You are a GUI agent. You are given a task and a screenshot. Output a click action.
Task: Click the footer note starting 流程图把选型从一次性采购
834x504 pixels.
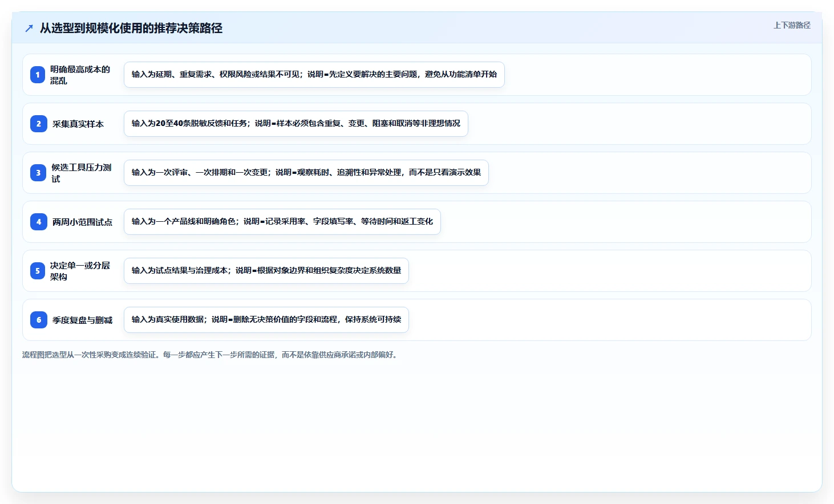pyautogui.click(x=210, y=355)
